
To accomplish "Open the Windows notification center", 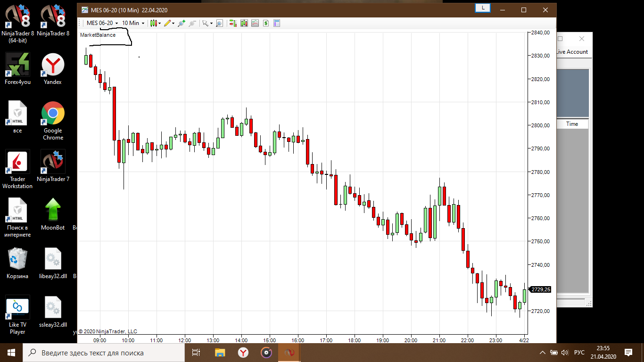I will point(628,353).
